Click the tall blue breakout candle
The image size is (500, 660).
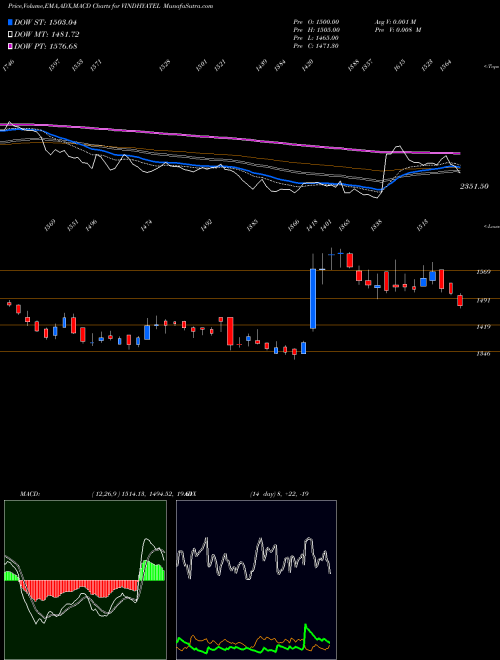click(x=313, y=298)
